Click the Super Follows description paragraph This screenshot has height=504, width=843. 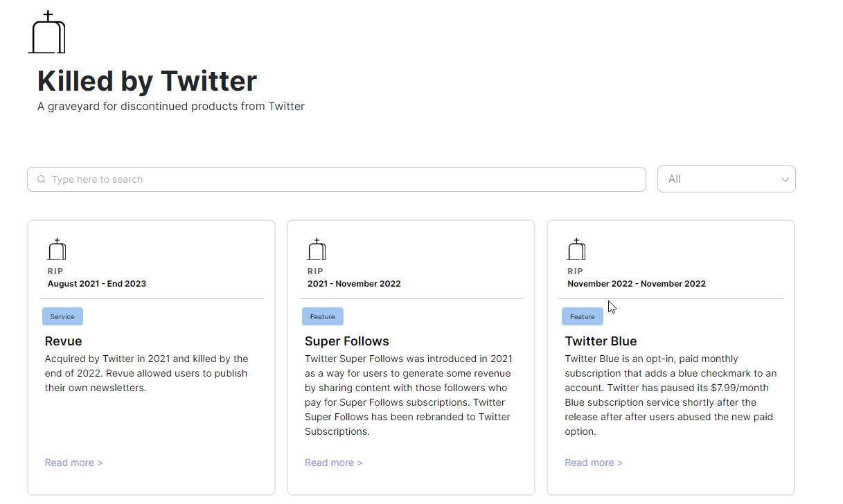pyautogui.click(x=409, y=395)
